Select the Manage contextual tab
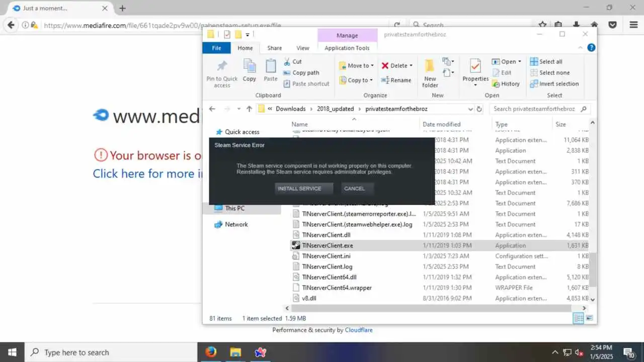 347,35
